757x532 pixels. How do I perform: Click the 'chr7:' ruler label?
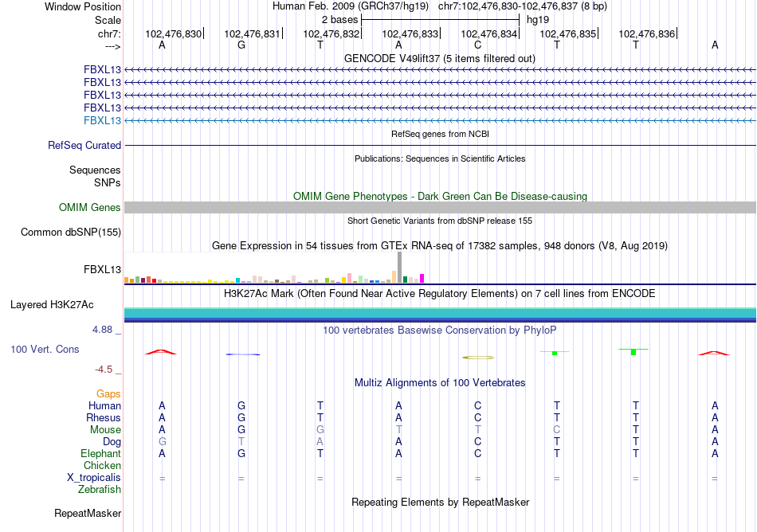pos(109,33)
